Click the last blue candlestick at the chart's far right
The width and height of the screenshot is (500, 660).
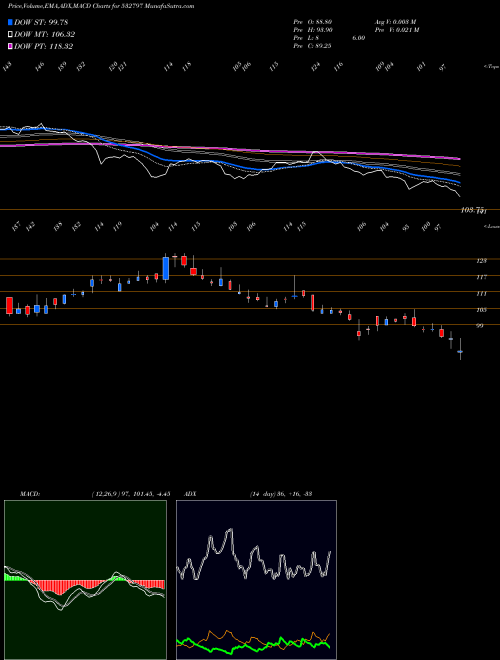click(x=460, y=351)
